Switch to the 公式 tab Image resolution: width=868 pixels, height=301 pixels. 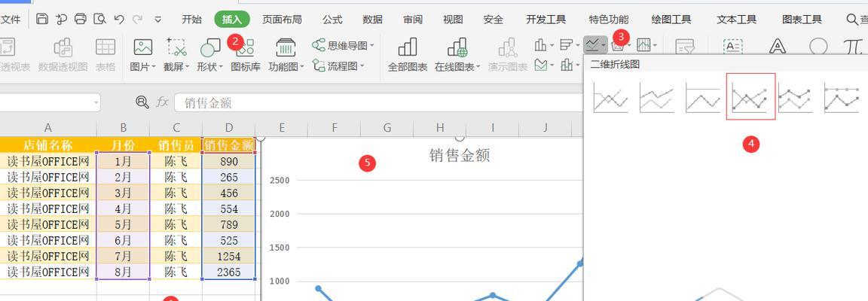coord(332,20)
